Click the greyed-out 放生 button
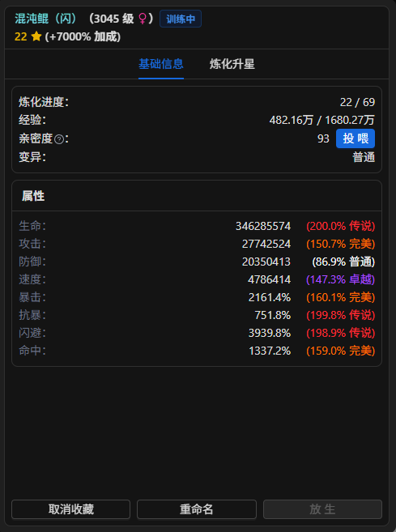This screenshot has height=532, width=396. pyautogui.click(x=322, y=509)
